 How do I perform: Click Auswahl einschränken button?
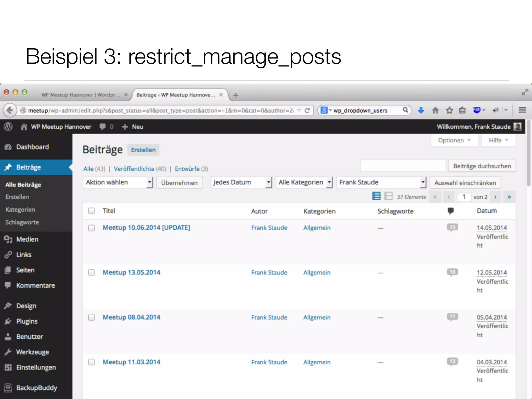coord(465,183)
